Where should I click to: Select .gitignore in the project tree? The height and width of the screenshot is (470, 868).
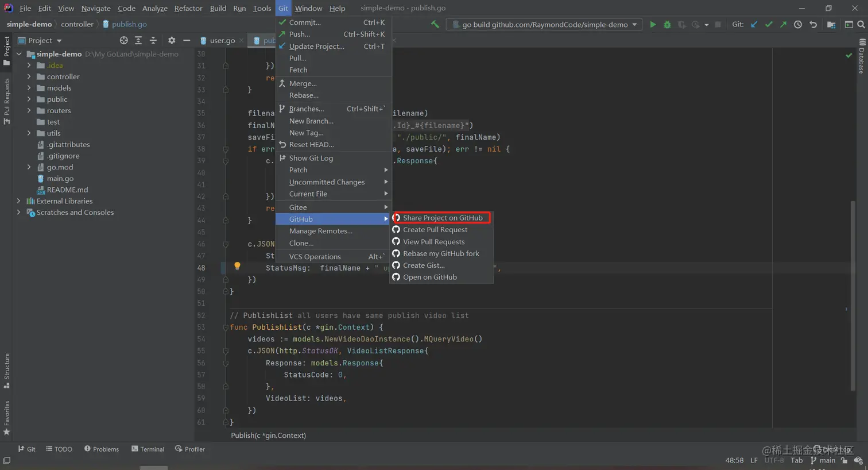coord(63,156)
